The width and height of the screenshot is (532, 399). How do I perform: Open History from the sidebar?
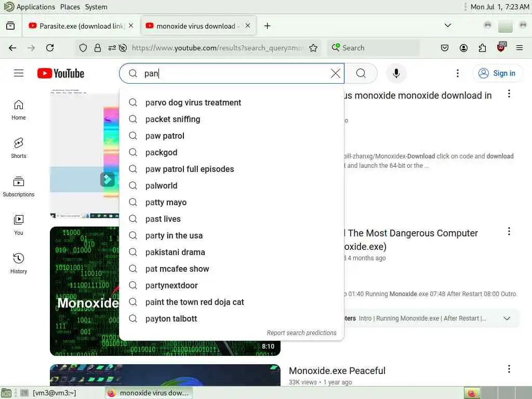pyautogui.click(x=19, y=263)
